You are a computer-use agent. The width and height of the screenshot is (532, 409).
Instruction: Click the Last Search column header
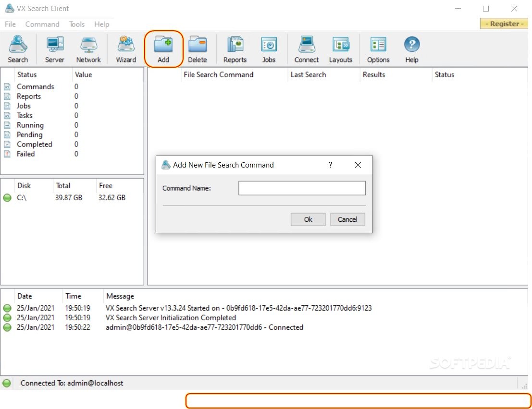[x=309, y=75]
